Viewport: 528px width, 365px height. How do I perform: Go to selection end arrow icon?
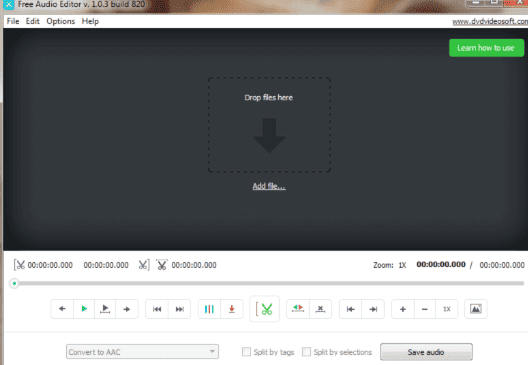(373, 309)
